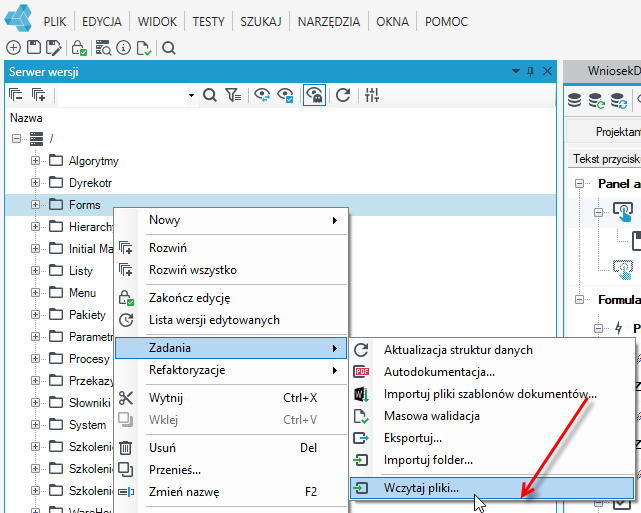Expand the Listy folder
Viewport: 641px width, 513px height.
(x=35, y=271)
